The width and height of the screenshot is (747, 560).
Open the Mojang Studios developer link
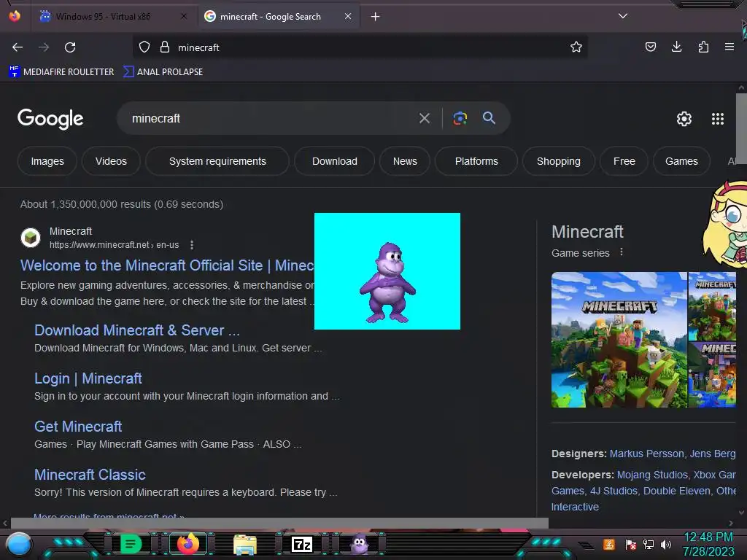652,475
